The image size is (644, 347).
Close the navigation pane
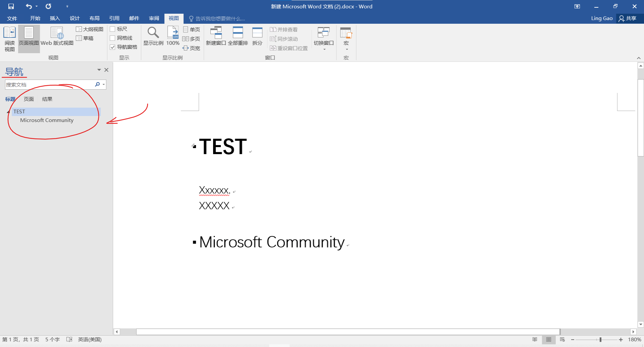(x=106, y=70)
